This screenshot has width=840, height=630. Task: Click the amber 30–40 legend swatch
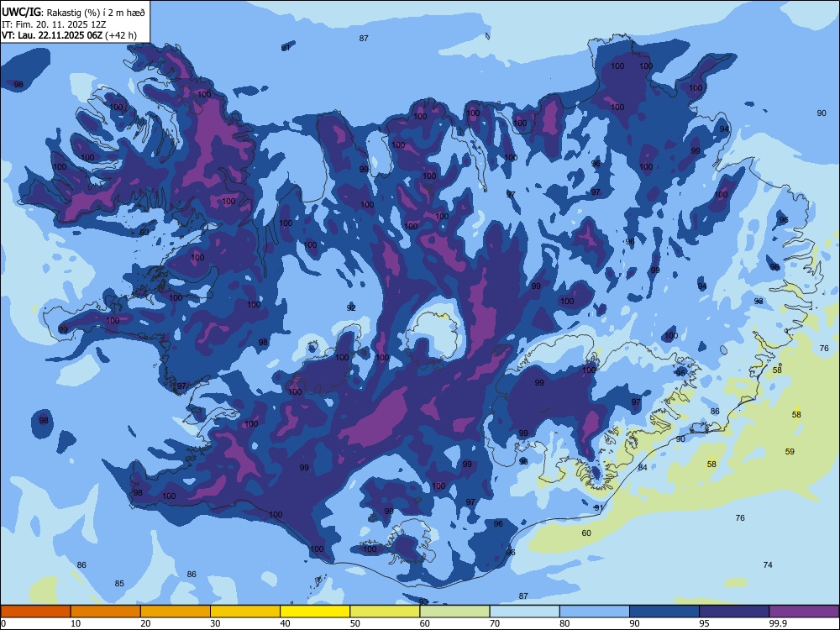[245, 612]
